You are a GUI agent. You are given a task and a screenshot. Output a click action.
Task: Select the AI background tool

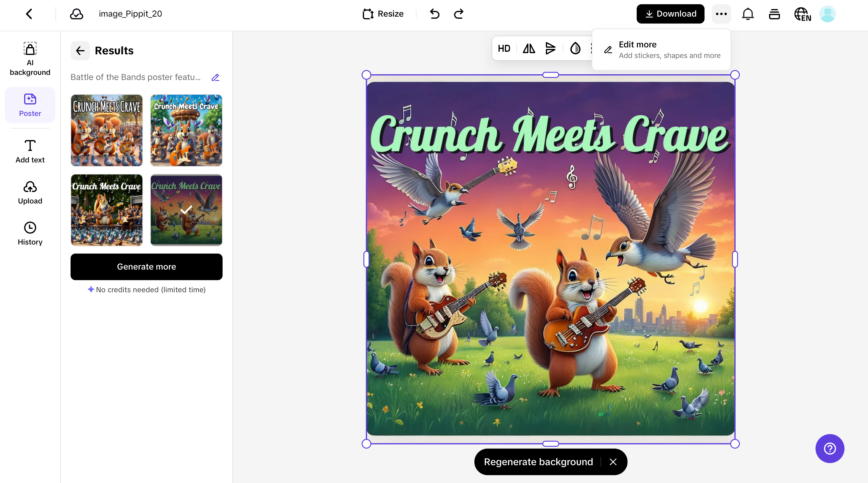[30, 59]
